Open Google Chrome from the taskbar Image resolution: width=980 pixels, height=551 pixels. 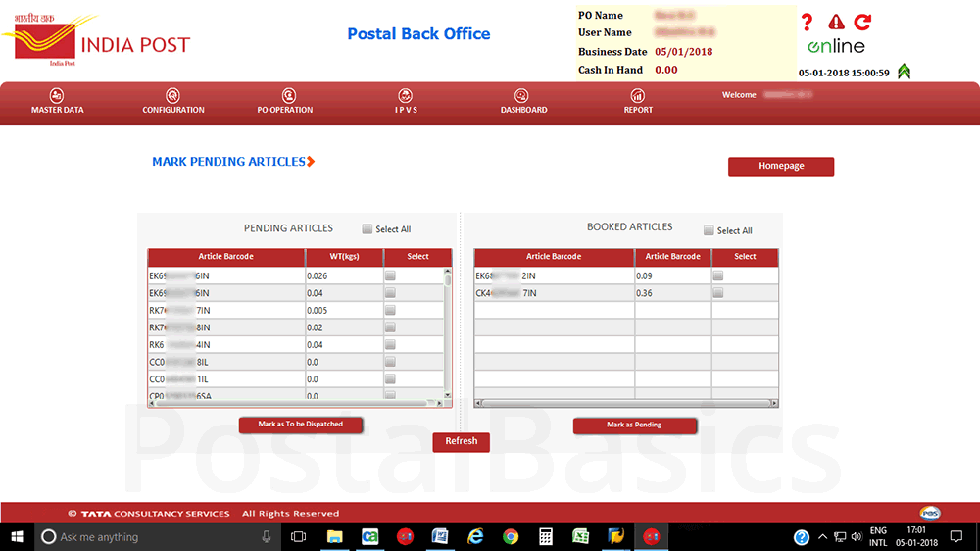pos(511,537)
